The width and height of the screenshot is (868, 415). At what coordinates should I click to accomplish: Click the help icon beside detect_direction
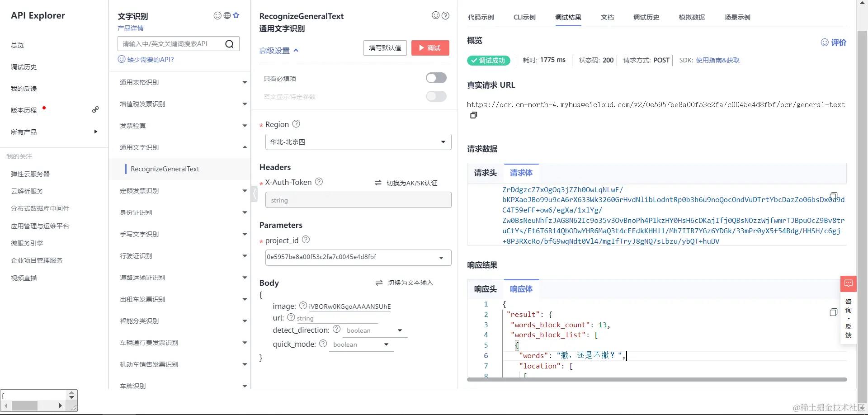click(336, 329)
